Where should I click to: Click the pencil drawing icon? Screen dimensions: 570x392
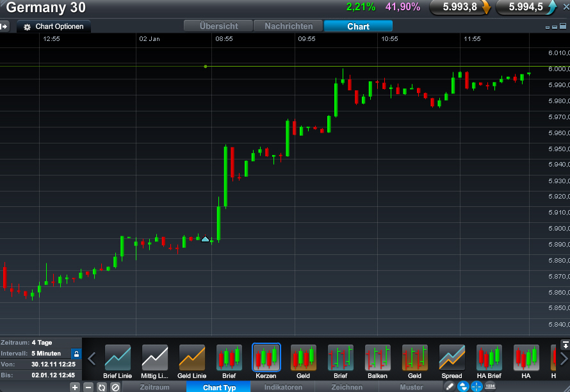tap(450, 386)
